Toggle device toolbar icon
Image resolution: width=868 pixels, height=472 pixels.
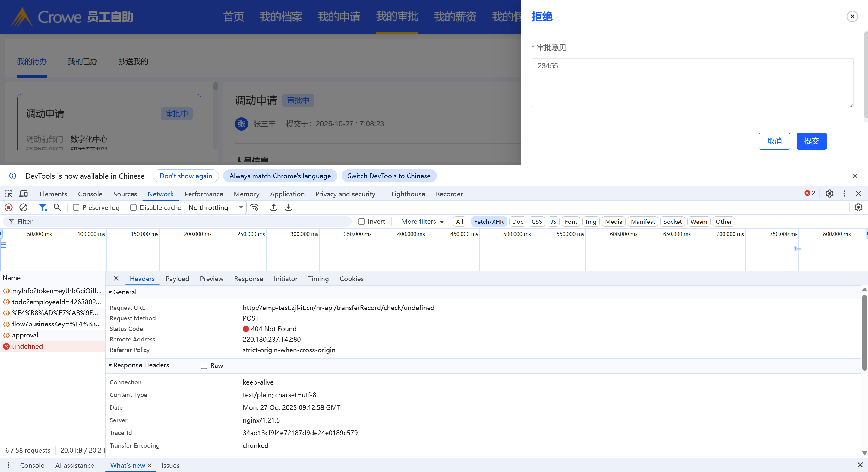pos(24,194)
